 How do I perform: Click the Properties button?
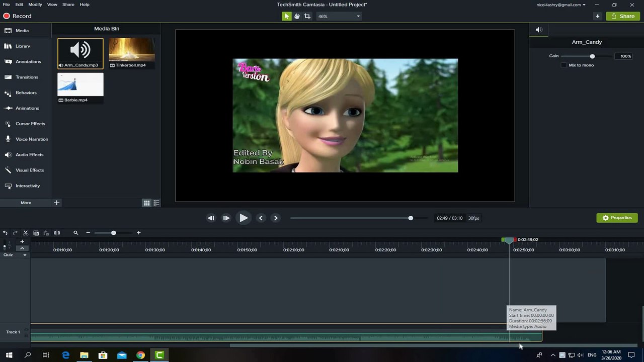pos(617,218)
